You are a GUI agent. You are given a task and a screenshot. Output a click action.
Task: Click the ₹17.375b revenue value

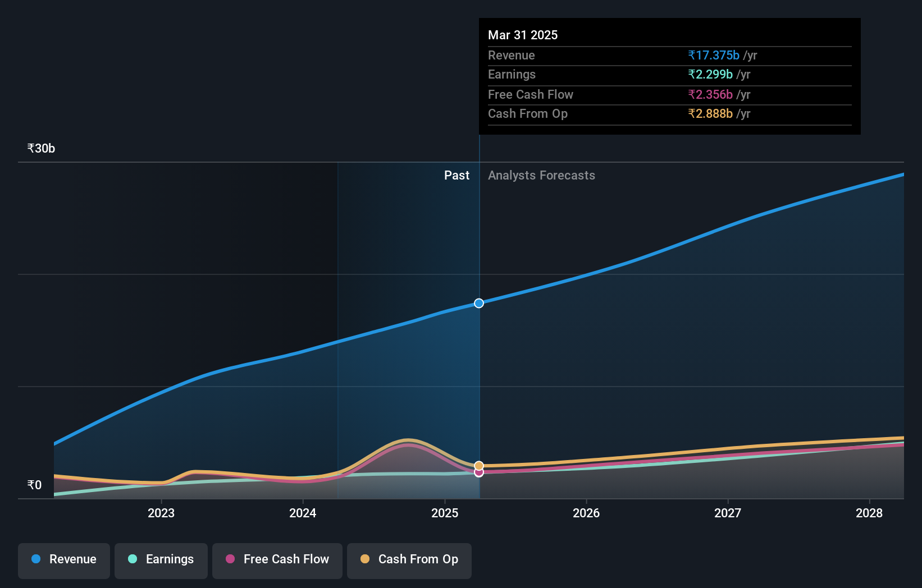point(714,55)
